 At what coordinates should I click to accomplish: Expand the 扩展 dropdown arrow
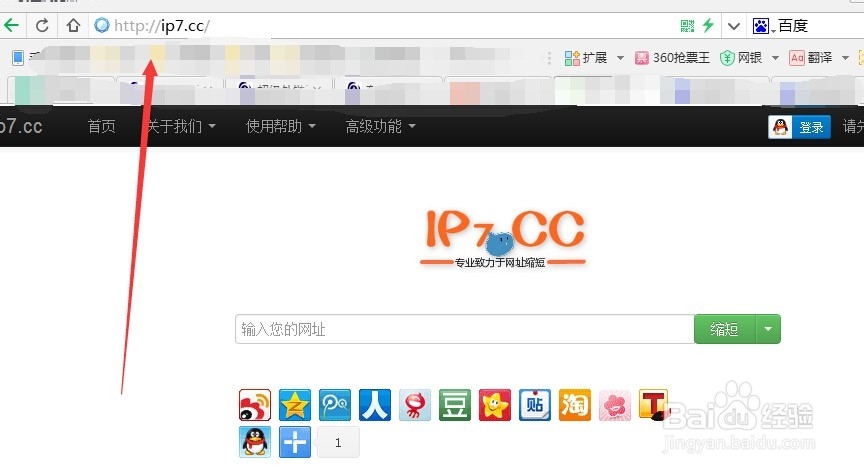[620, 58]
